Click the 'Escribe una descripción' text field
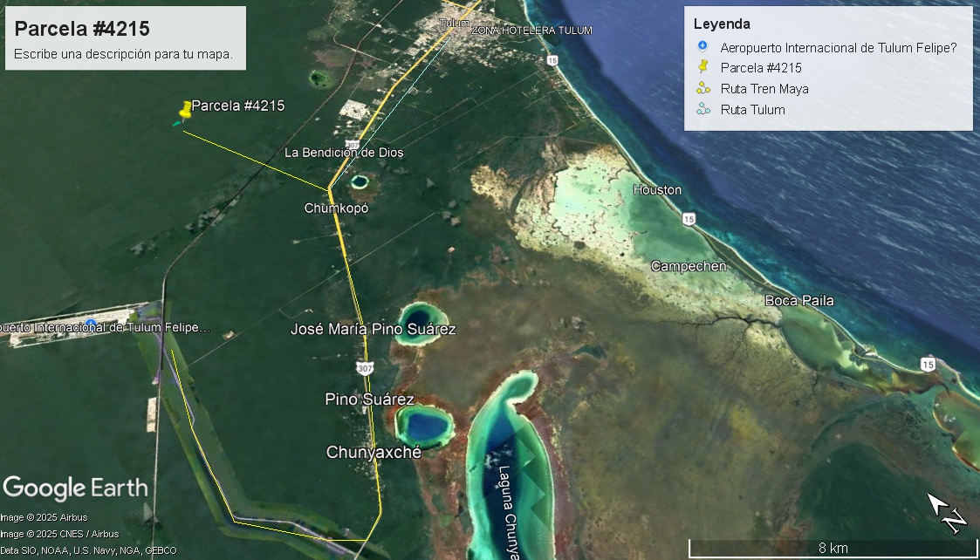The width and height of the screenshot is (980, 560). (123, 54)
